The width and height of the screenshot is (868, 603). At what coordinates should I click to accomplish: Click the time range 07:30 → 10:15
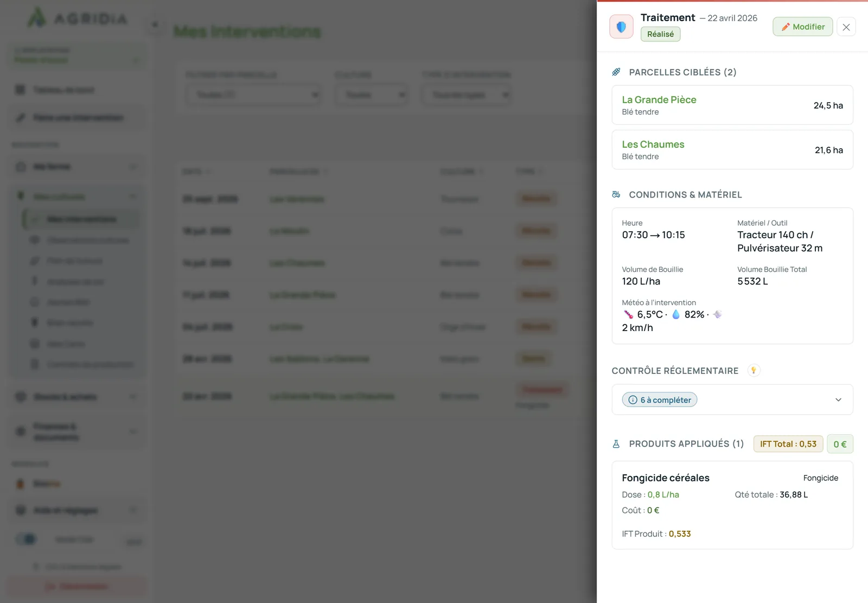pyautogui.click(x=653, y=235)
